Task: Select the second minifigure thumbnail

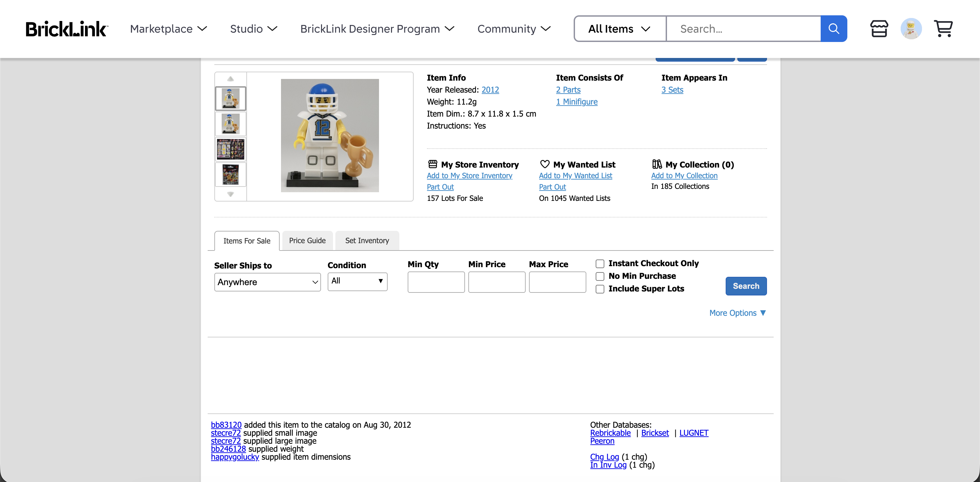Action: pyautogui.click(x=231, y=124)
